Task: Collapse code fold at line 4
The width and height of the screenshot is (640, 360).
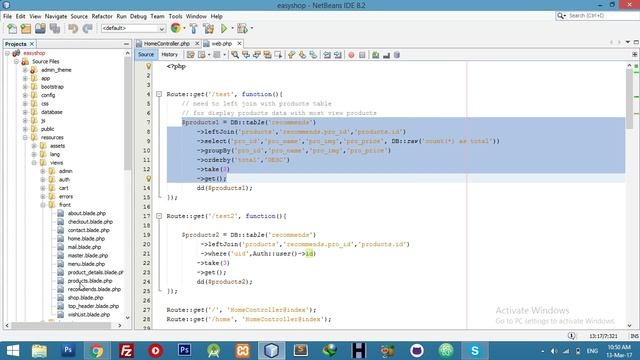Action: 159,94
